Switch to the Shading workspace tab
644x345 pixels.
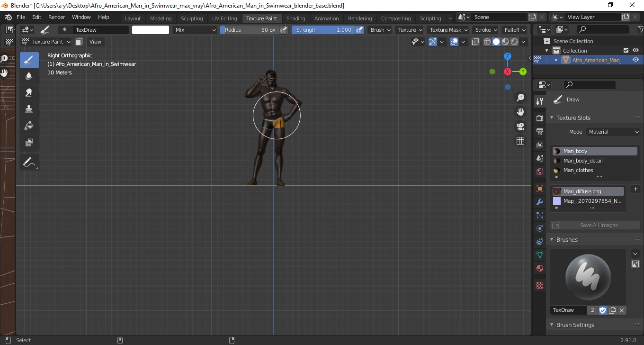click(295, 18)
